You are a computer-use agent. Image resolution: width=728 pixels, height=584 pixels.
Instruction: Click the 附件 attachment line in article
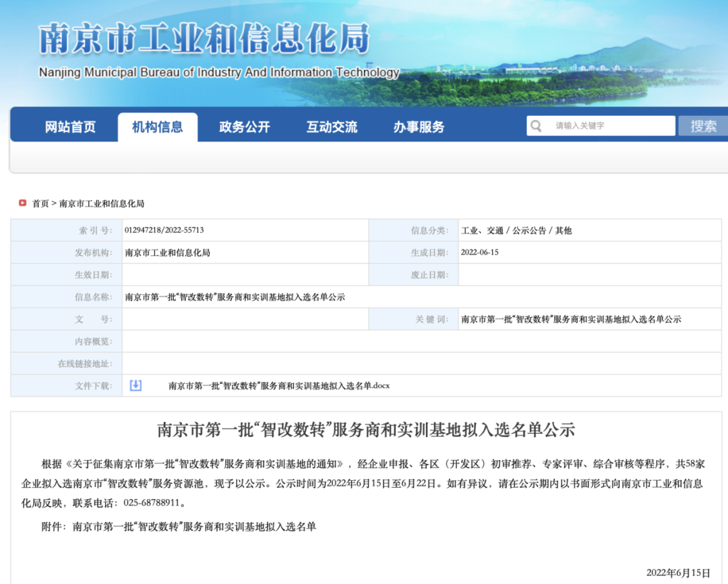pyautogui.click(x=179, y=527)
